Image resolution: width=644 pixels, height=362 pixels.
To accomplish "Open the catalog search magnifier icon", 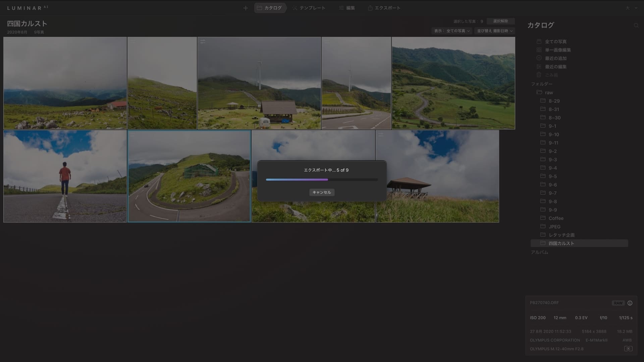I will [636, 25].
